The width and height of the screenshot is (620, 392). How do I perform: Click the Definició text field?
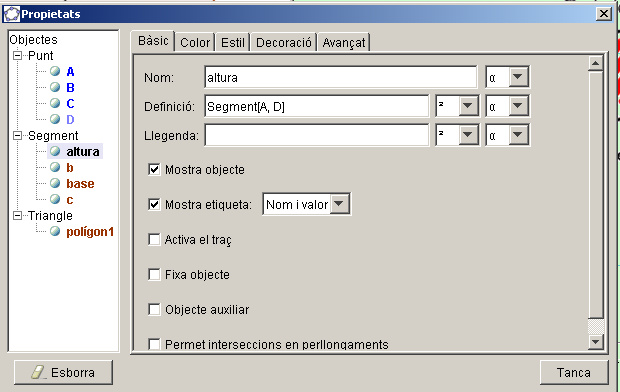point(316,106)
